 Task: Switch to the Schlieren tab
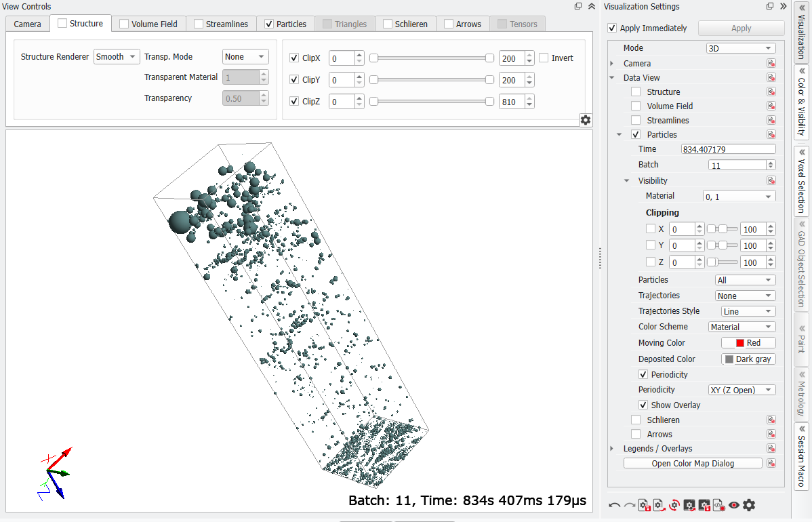point(406,24)
